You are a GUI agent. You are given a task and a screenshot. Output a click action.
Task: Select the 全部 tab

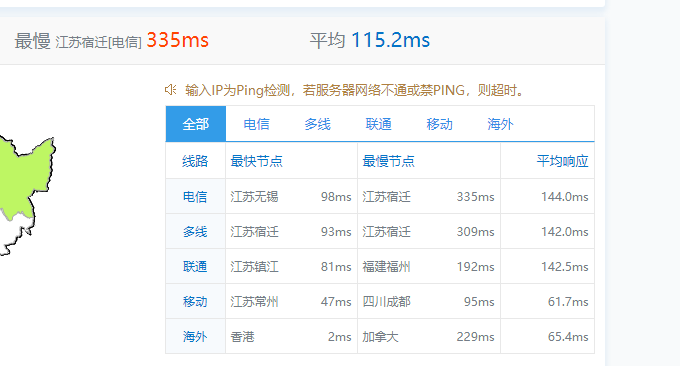click(x=196, y=124)
